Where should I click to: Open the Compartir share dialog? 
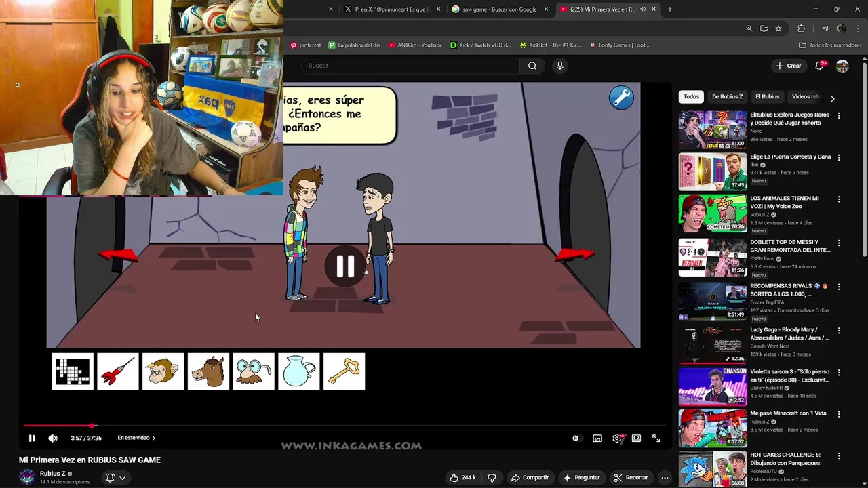(x=530, y=477)
